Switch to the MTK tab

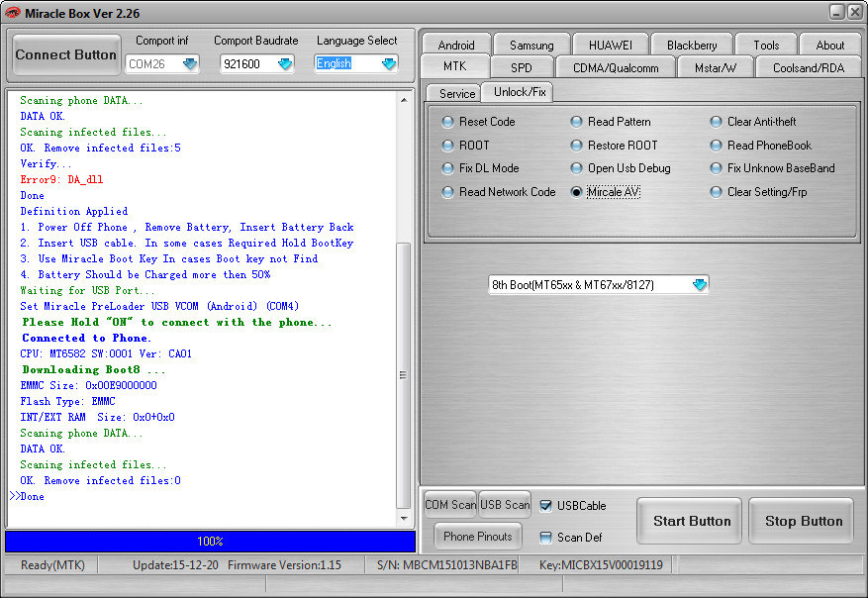455,66
